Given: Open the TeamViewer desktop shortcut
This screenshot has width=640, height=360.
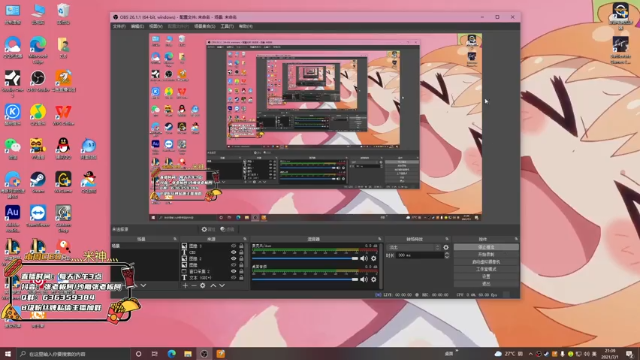Looking at the screenshot, I should (38, 216).
